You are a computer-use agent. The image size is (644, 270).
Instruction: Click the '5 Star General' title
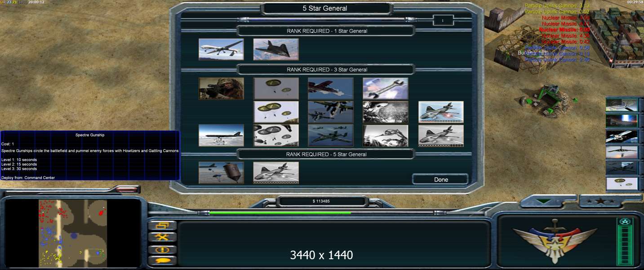point(325,8)
